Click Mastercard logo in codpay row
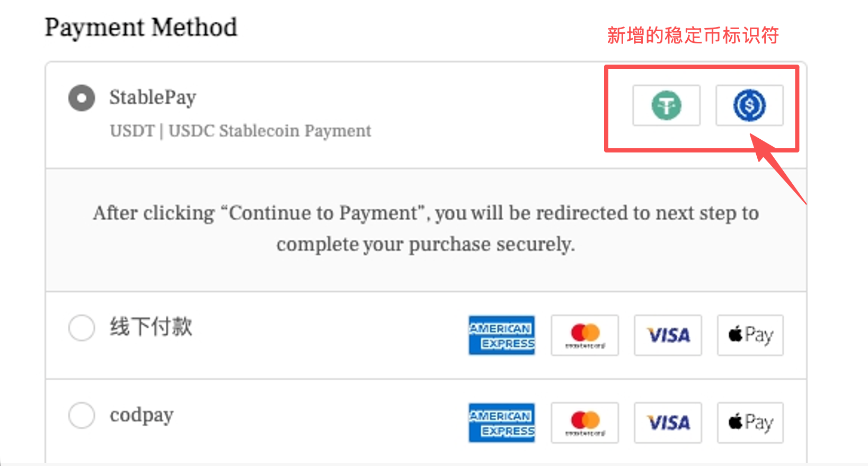This screenshot has height=466, width=868. point(585,423)
